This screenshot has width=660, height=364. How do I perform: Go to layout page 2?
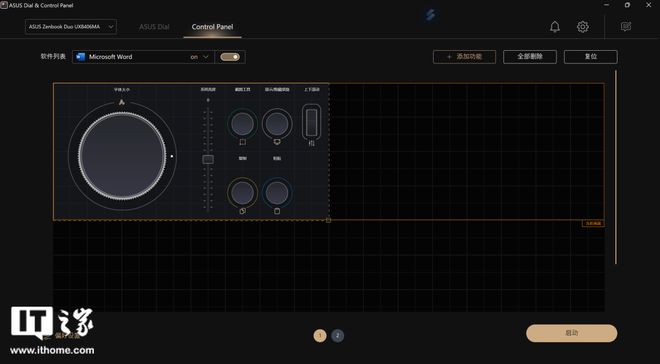(337, 335)
